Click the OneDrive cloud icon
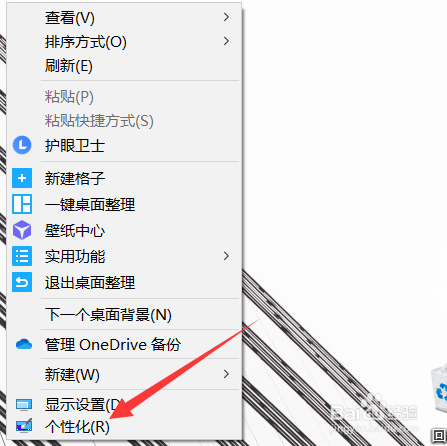The width and height of the screenshot is (447, 446). tap(24, 344)
